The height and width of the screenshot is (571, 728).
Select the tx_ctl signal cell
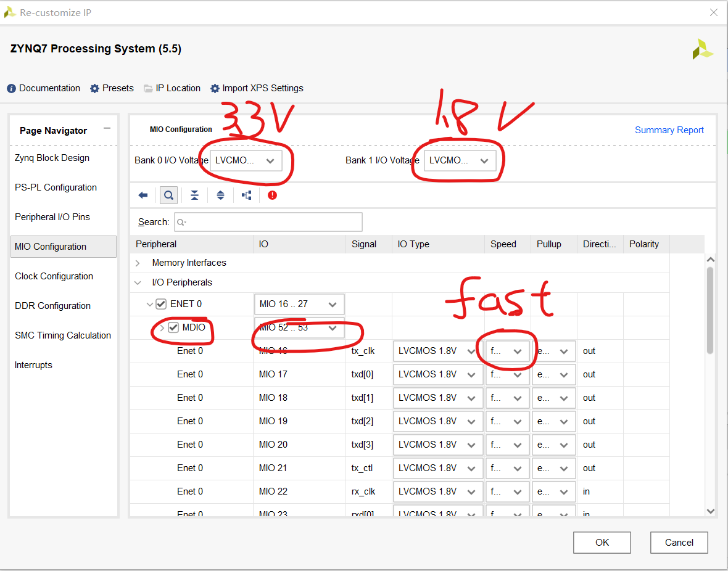(x=369, y=469)
